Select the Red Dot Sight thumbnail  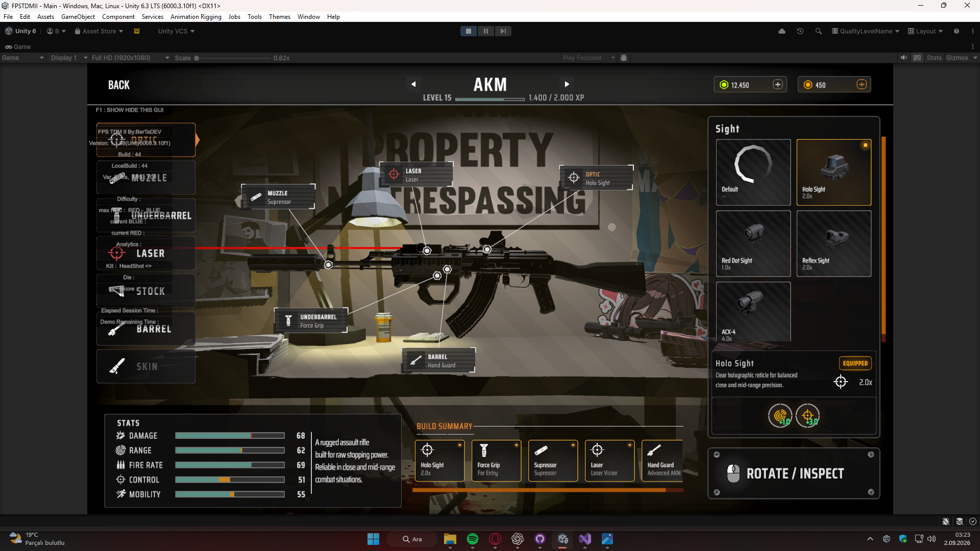[753, 243]
